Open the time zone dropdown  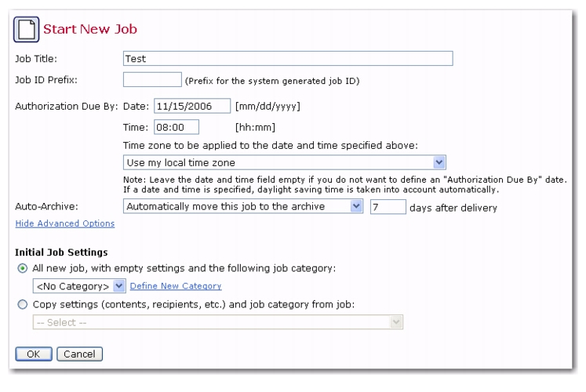coord(285,162)
